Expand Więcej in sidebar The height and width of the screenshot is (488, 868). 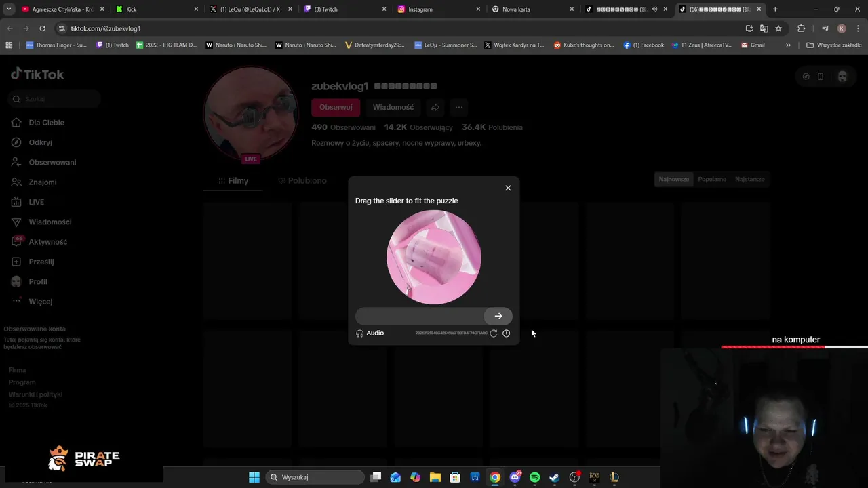[32, 302]
